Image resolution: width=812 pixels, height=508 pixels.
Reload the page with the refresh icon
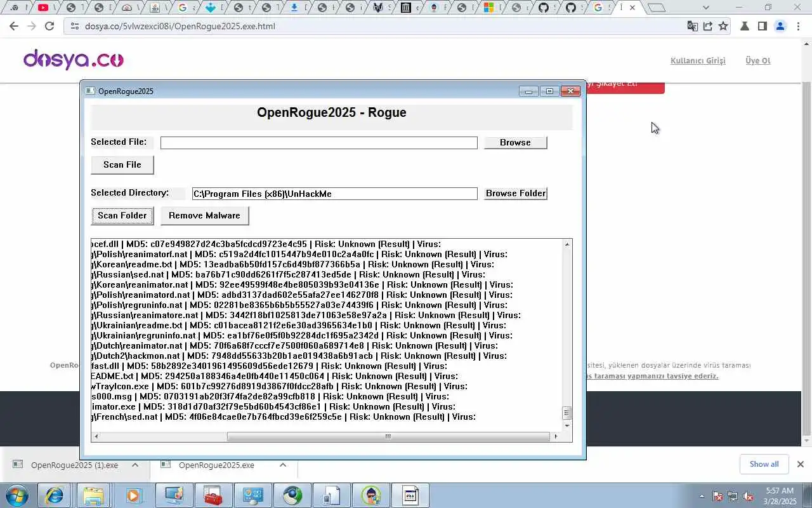(49, 26)
